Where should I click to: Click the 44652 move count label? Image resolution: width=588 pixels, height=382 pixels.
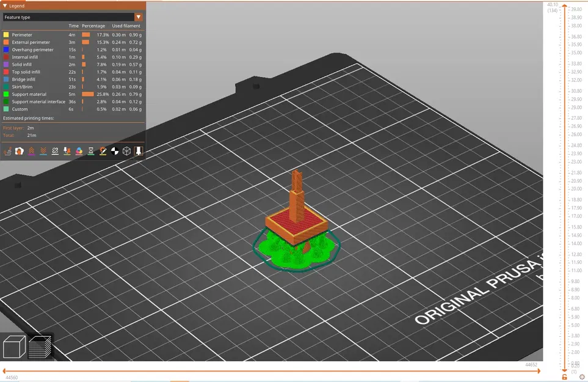click(x=531, y=365)
